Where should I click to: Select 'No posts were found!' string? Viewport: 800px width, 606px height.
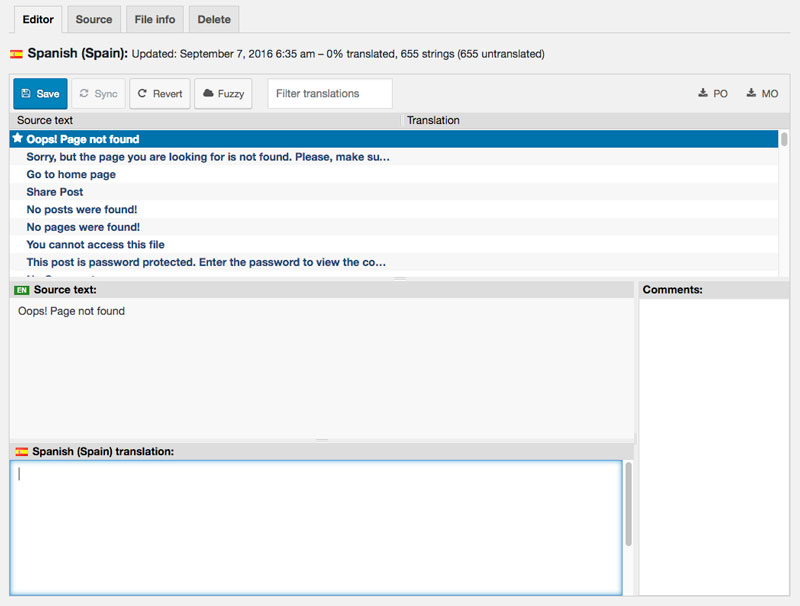[82, 210]
